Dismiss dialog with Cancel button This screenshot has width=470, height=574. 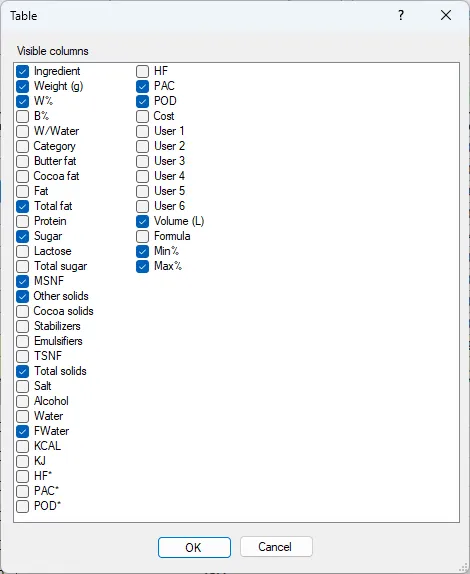[276, 547]
